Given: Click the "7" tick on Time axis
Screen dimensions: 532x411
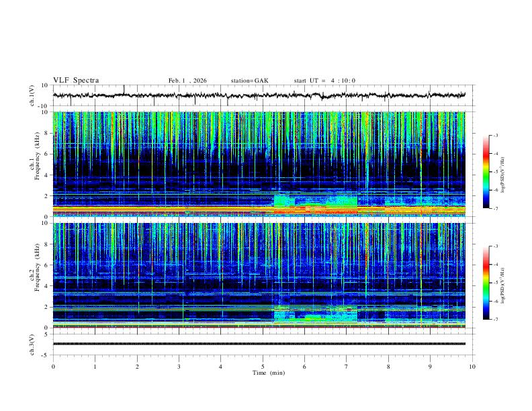Looking at the screenshot, I should tap(347, 367).
